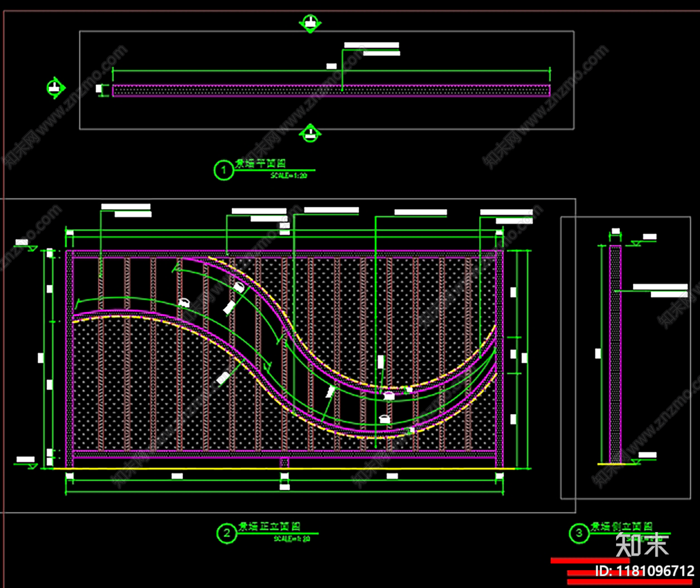Screen dimensions: 700x588
Task: Click the drawing title 景墙侧立面图
Action: [622, 526]
